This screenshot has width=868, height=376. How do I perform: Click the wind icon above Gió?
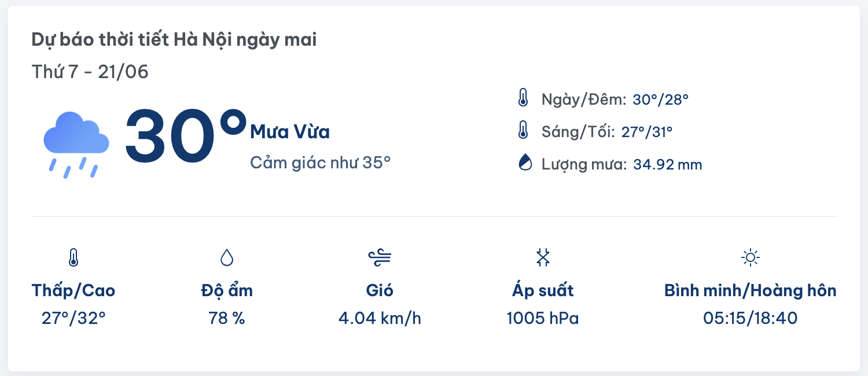coord(380,257)
